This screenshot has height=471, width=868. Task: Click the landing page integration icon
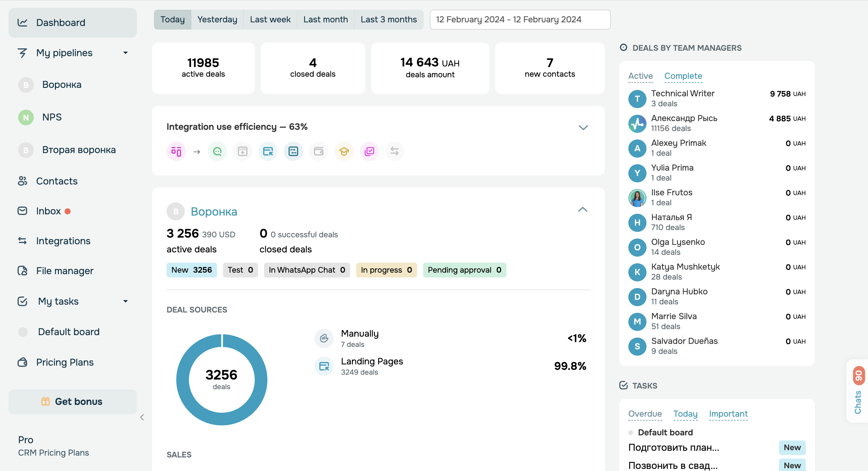point(268,151)
